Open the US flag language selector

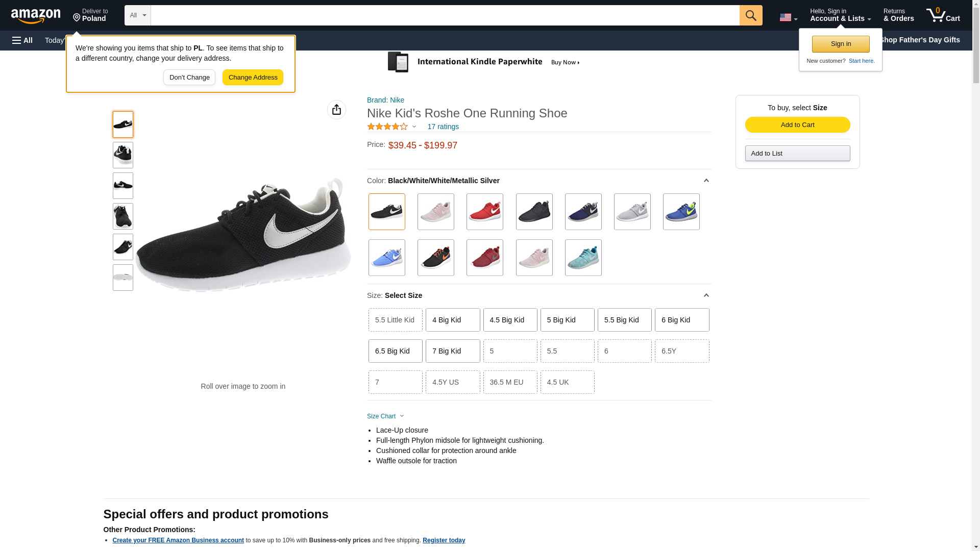788,17
